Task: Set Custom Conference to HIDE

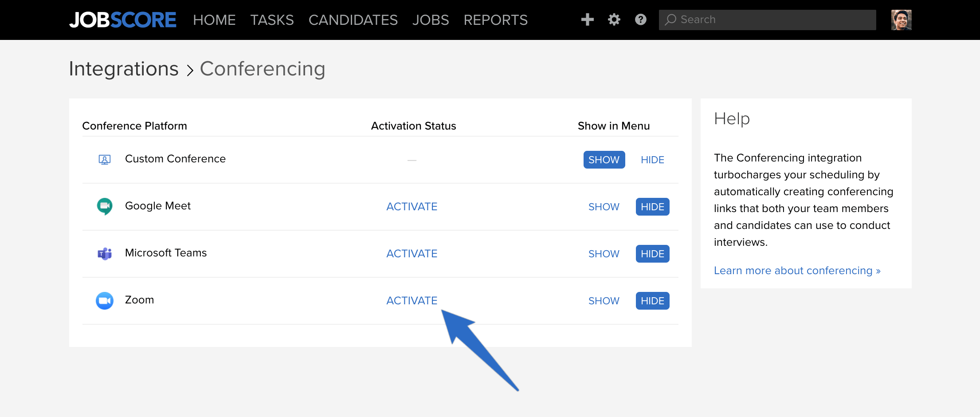Action: click(652, 160)
